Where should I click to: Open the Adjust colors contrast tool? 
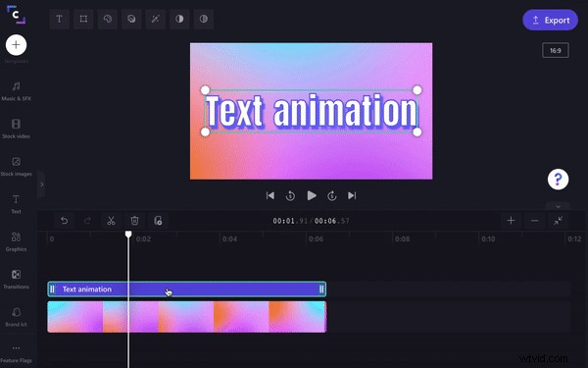coord(179,19)
